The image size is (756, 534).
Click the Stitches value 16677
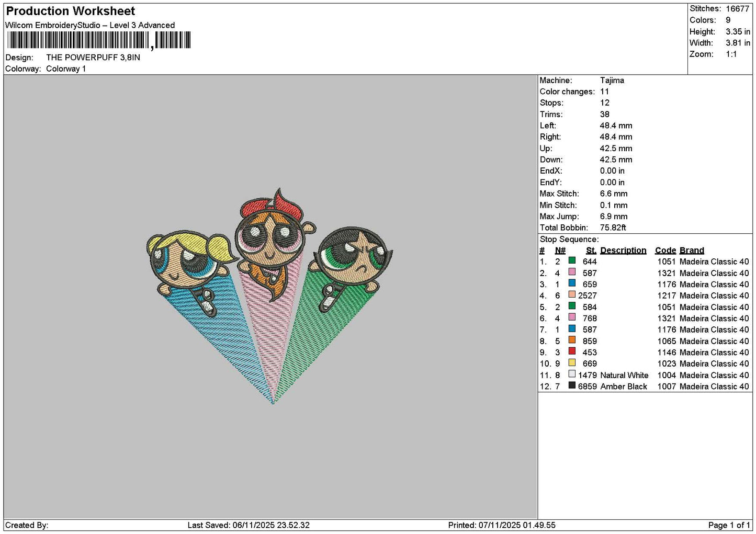738,9
